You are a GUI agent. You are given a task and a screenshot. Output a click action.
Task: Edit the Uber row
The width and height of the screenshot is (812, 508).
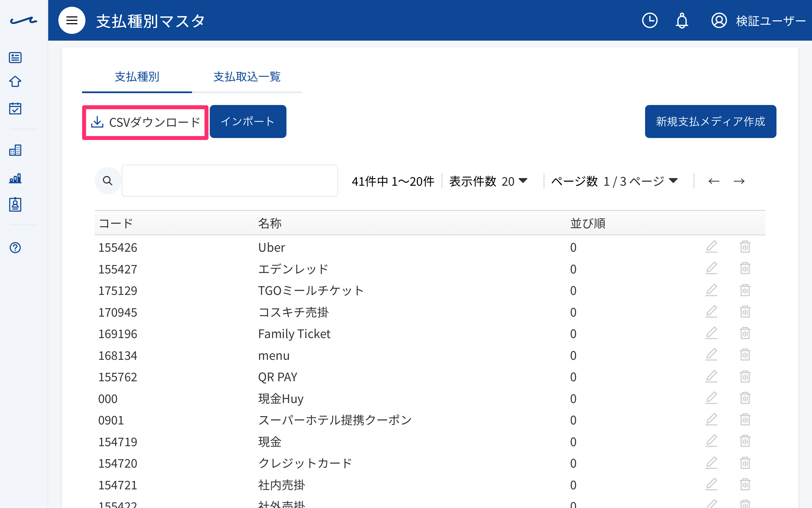pos(711,247)
